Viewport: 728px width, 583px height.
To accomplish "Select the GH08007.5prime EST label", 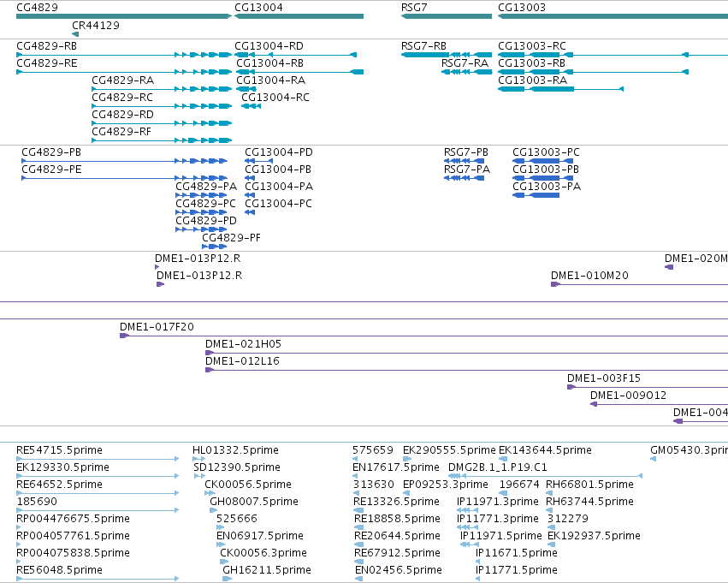I will point(254,503).
